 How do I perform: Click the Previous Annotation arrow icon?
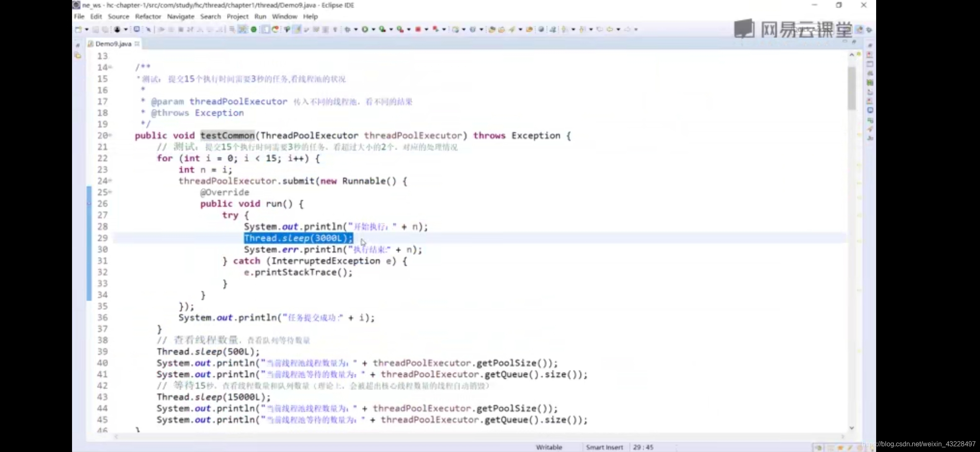tap(582, 29)
